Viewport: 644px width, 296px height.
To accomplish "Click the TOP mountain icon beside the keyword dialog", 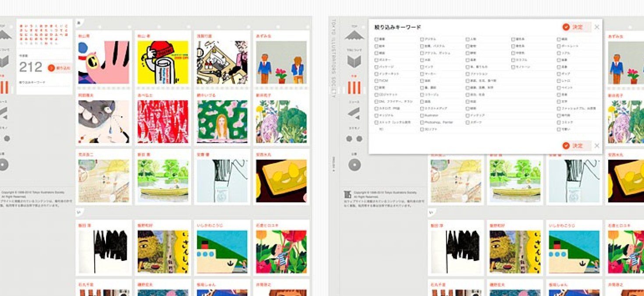I will [354, 36].
